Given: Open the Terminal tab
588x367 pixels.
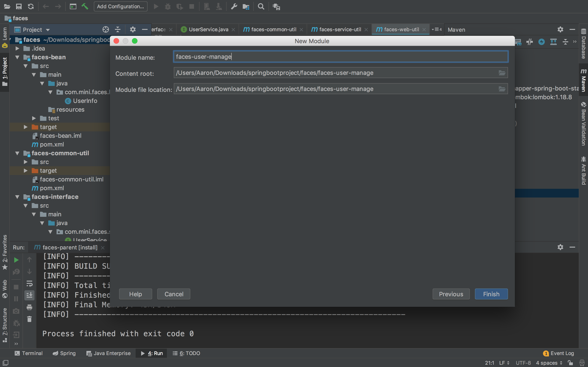Looking at the screenshot, I should point(29,353).
